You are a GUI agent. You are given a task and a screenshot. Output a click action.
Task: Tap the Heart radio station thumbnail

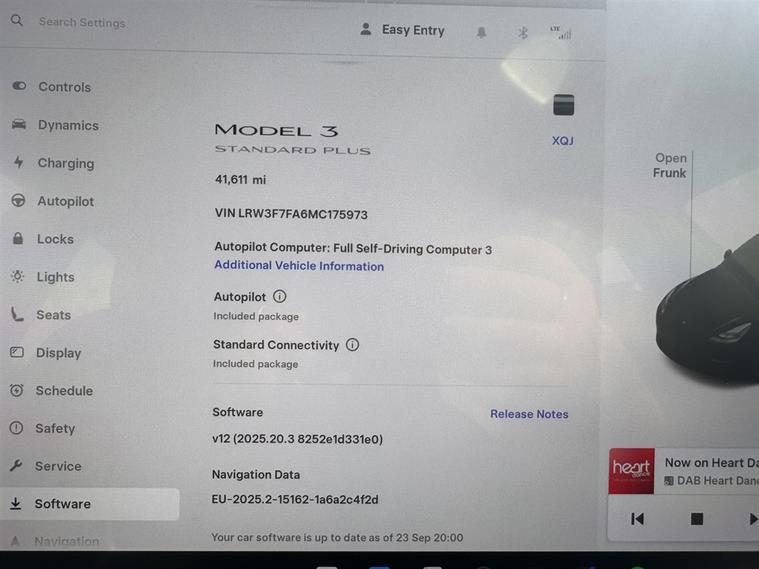(x=631, y=471)
